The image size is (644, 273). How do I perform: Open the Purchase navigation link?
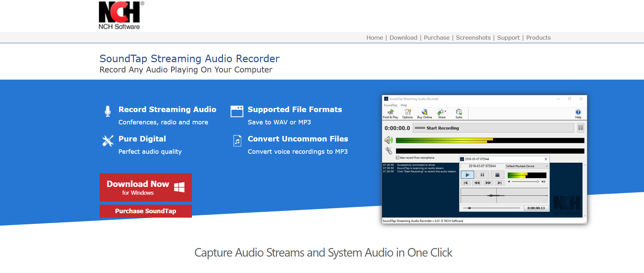pyautogui.click(x=437, y=38)
